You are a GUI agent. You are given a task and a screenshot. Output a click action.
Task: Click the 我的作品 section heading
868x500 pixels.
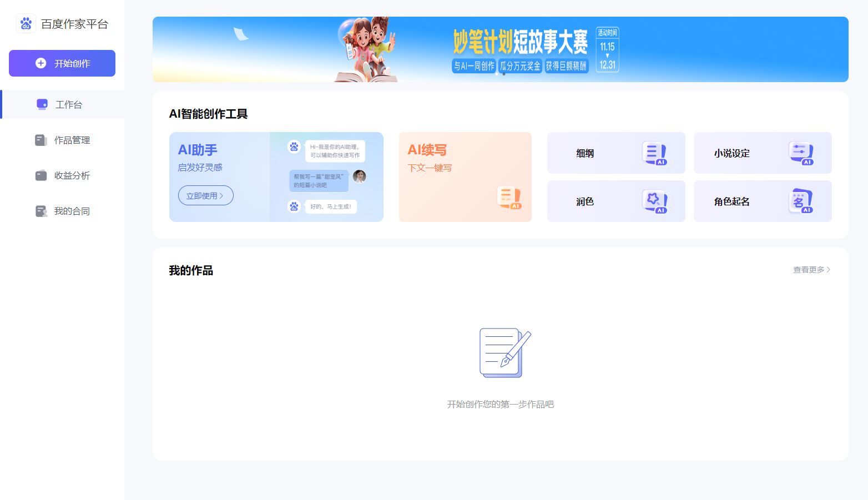coord(191,270)
